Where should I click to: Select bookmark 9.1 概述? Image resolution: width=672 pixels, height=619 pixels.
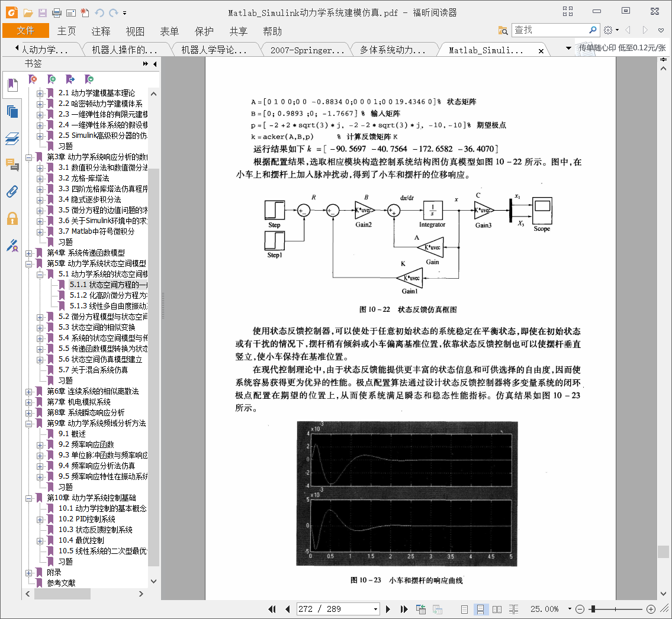72,434
